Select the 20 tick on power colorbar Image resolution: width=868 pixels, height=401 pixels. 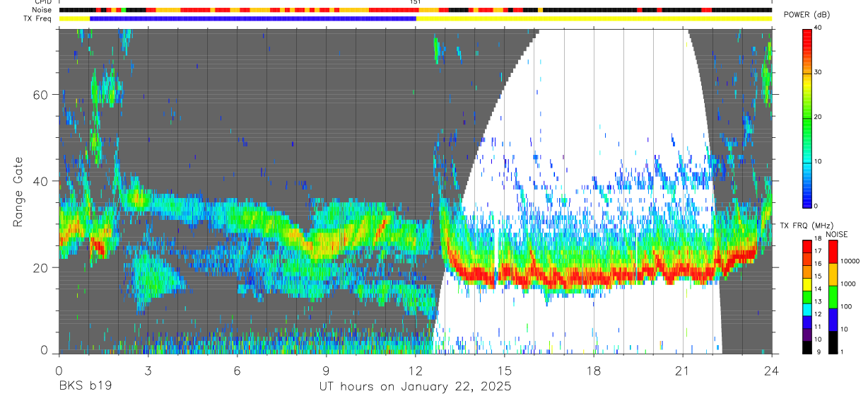pyautogui.click(x=816, y=117)
